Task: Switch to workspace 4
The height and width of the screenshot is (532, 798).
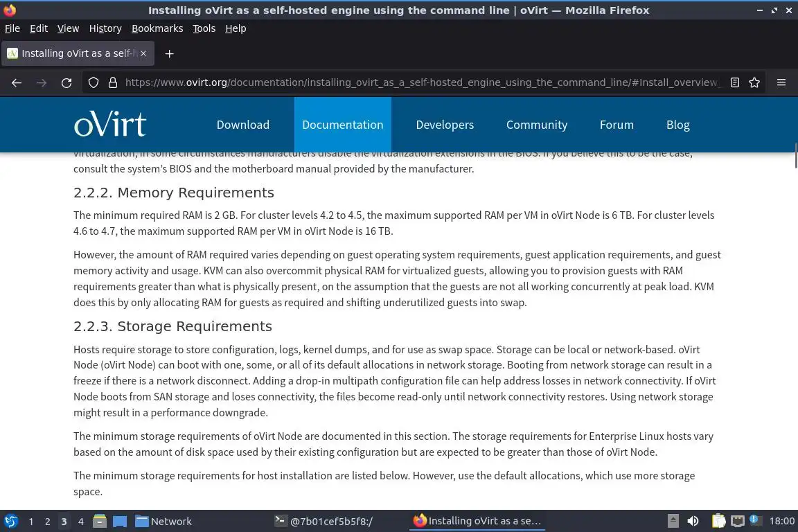Action: pyautogui.click(x=80, y=522)
